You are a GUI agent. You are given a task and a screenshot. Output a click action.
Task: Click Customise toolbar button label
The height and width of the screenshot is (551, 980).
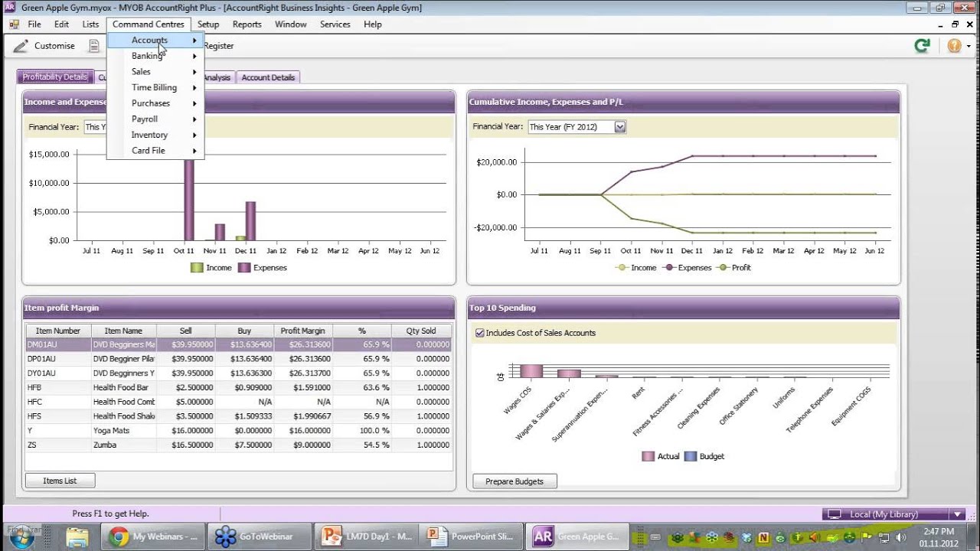point(54,46)
